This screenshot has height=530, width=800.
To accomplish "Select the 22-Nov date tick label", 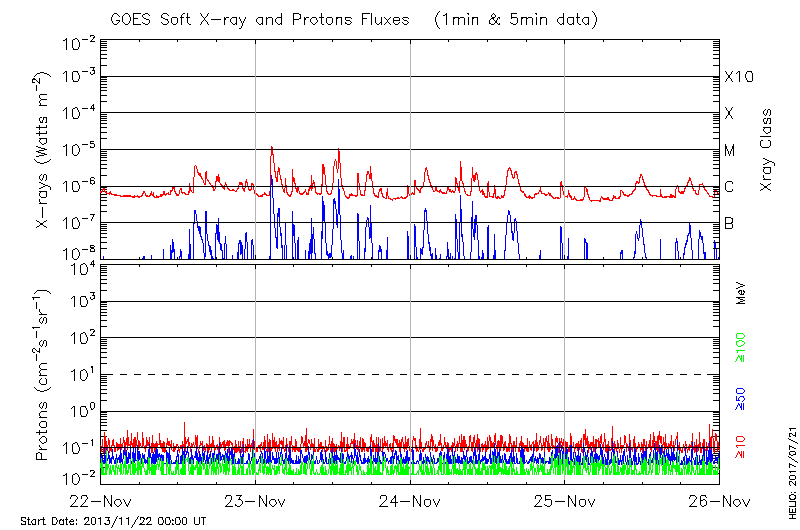I will pos(101,501).
